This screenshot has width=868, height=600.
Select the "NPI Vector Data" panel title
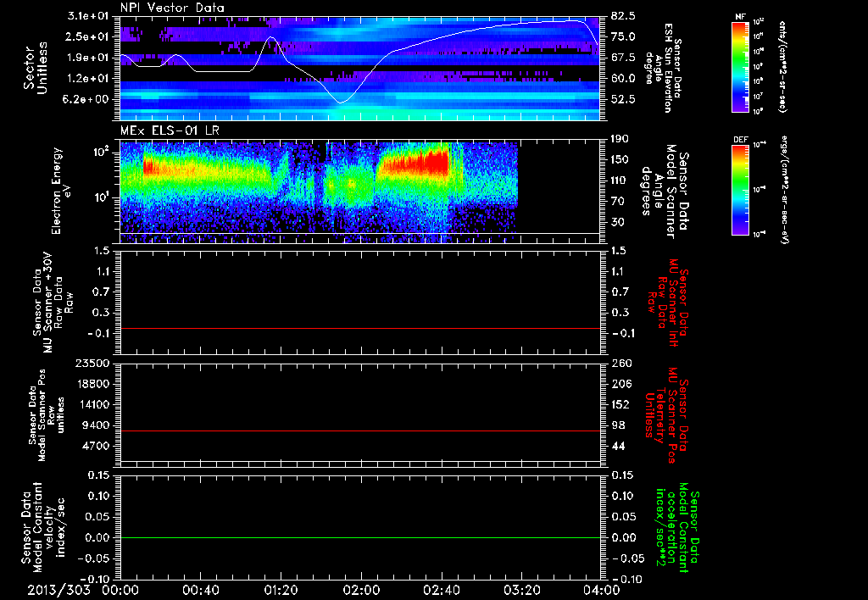172,8
